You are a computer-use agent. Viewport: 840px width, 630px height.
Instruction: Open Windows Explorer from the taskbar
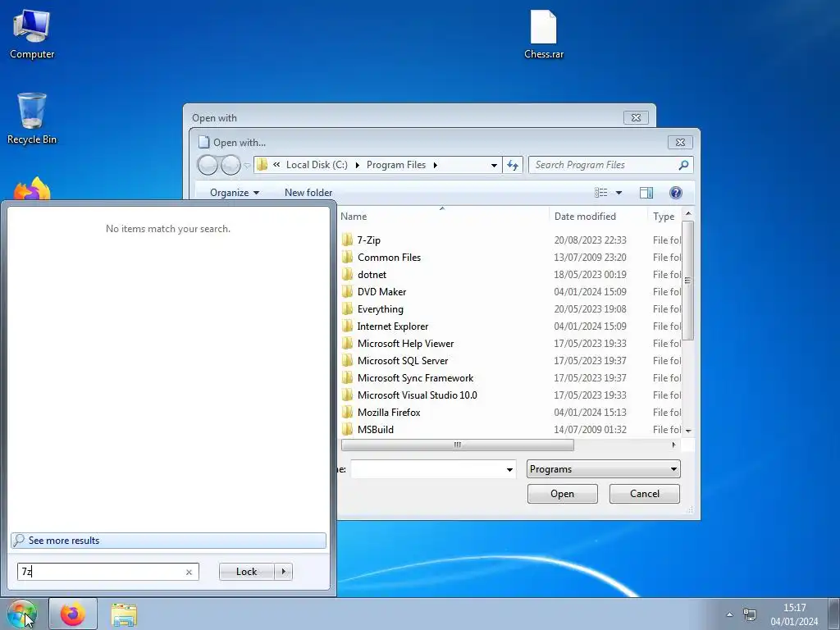pyautogui.click(x=124, y=614)
